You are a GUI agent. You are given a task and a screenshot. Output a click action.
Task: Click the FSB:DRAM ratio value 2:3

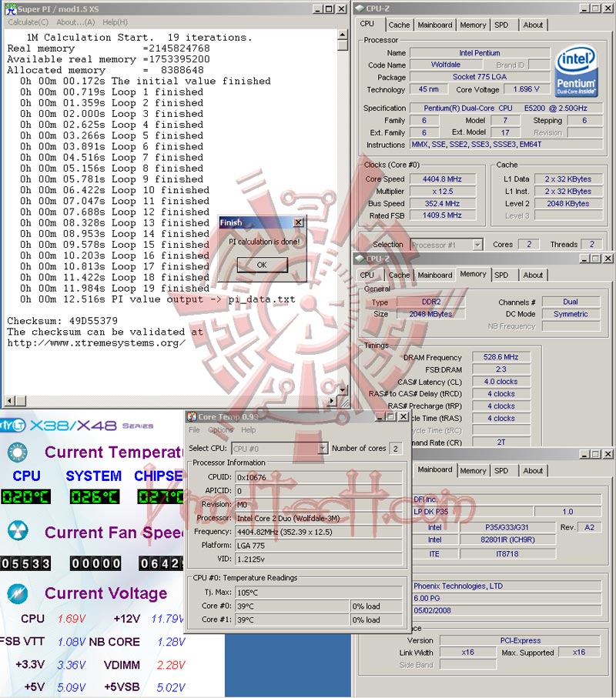[501, 369]
